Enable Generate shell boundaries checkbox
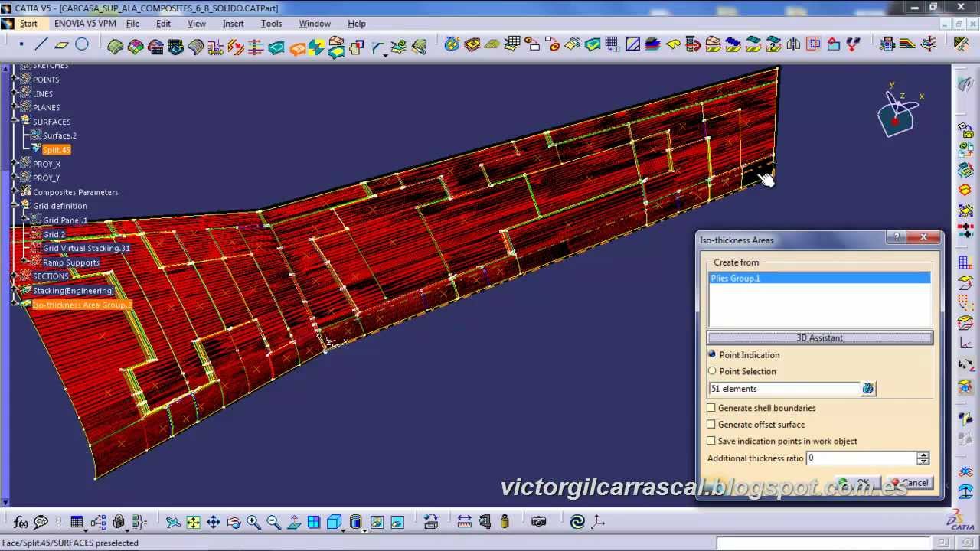The width and height of the screenshot is (980, 551). click(x=711, y=408)
